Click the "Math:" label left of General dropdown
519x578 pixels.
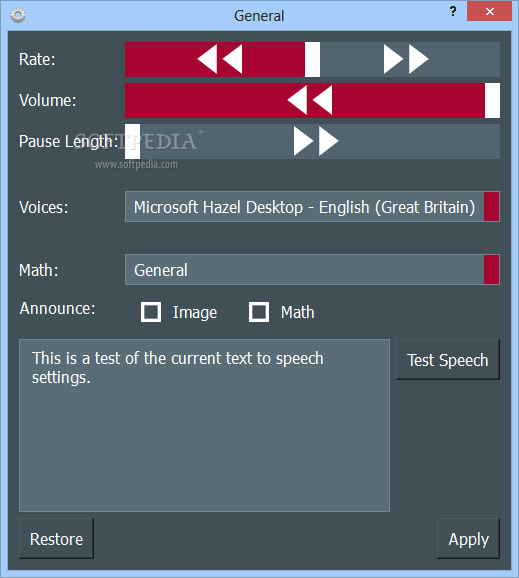pos(38,270)
